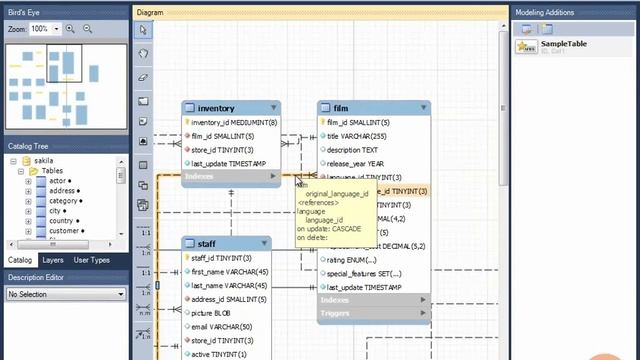Click the Bird's Eye minimap thumbnail
This screenshot has height=360, width=640.
click(66, 87)
